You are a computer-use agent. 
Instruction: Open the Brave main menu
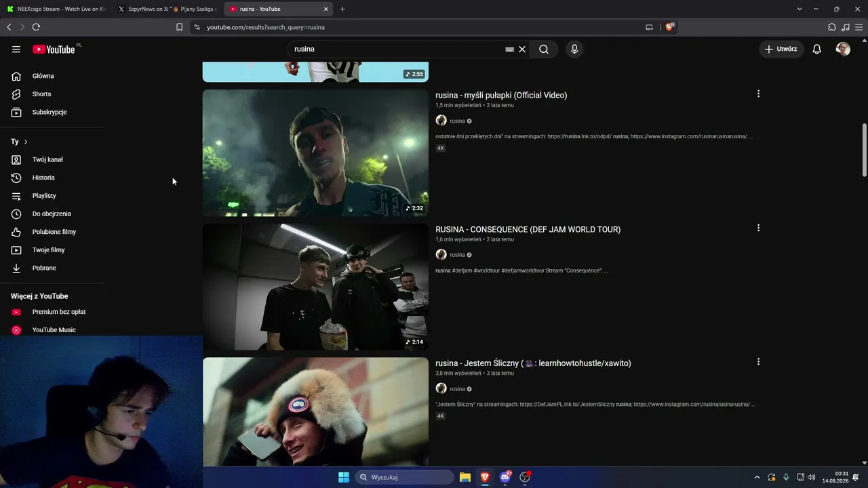point(859,27)
